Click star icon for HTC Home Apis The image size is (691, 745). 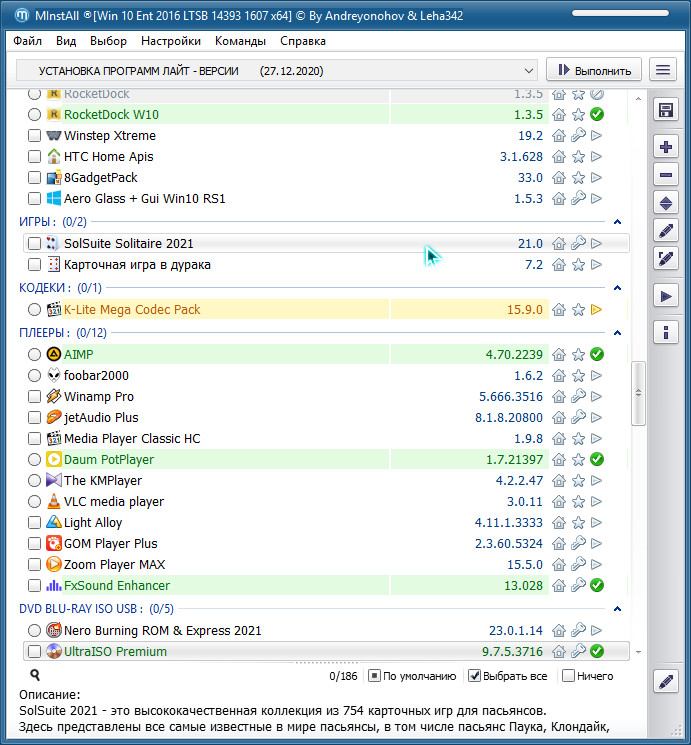pos(578,156)
